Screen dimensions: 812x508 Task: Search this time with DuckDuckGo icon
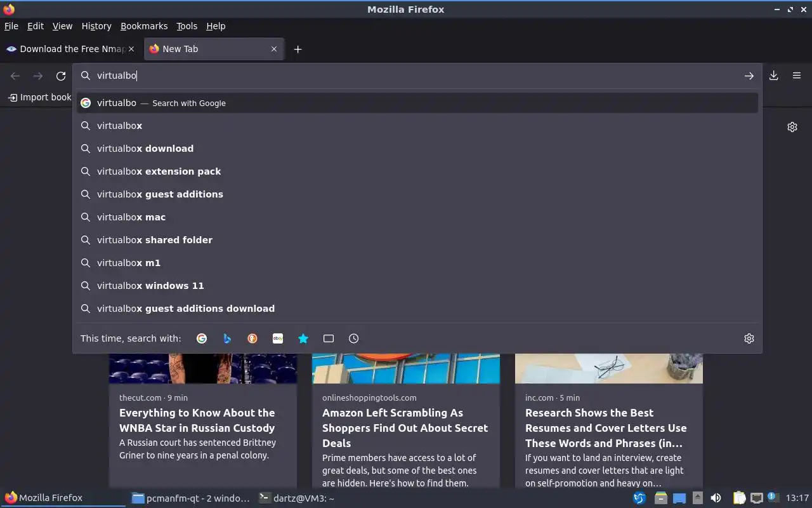click(x=252, y=338)
